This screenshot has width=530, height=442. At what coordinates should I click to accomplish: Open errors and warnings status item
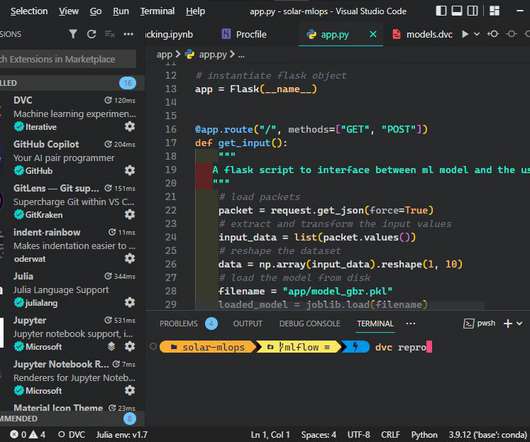click(28, 435)
